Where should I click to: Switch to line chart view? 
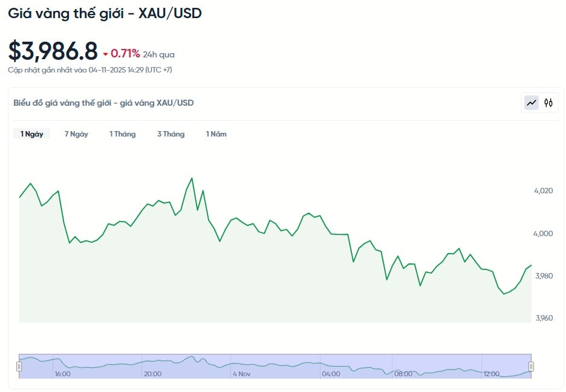[532, 103]
